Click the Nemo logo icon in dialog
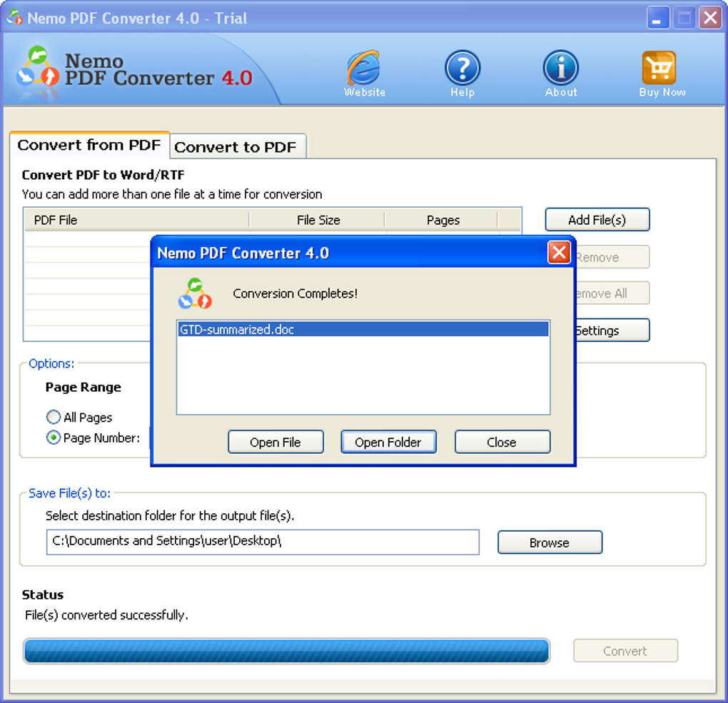 click(195, 294)
